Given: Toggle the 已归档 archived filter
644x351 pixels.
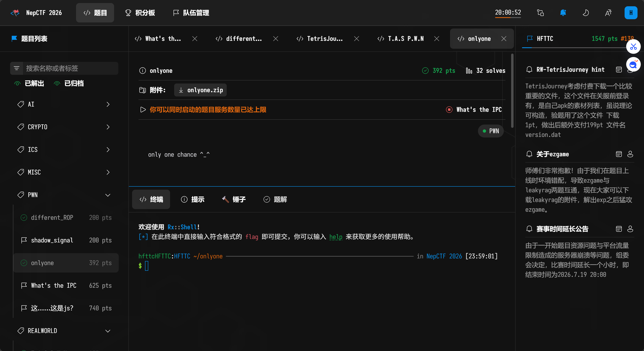Looking at the screenshot, I should [69, 84].
